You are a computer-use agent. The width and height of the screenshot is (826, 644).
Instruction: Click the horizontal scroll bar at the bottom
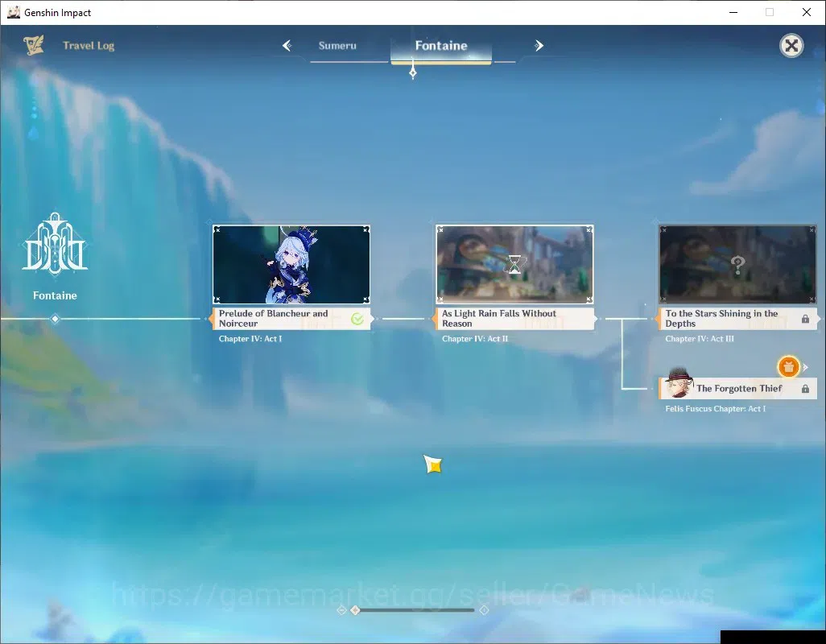(x=413, y=610)
